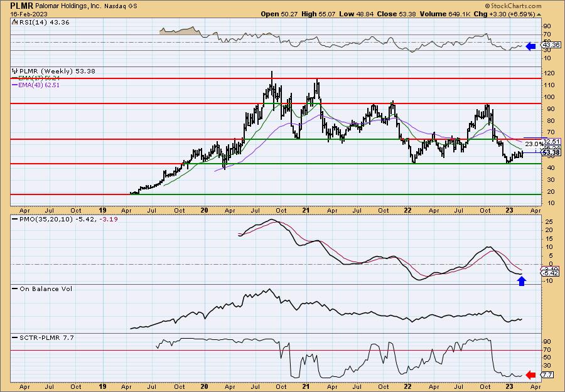Click the up triangle beside the Chg value
Image resolution: width=565 pixels, height=392 pixels.
539,14
